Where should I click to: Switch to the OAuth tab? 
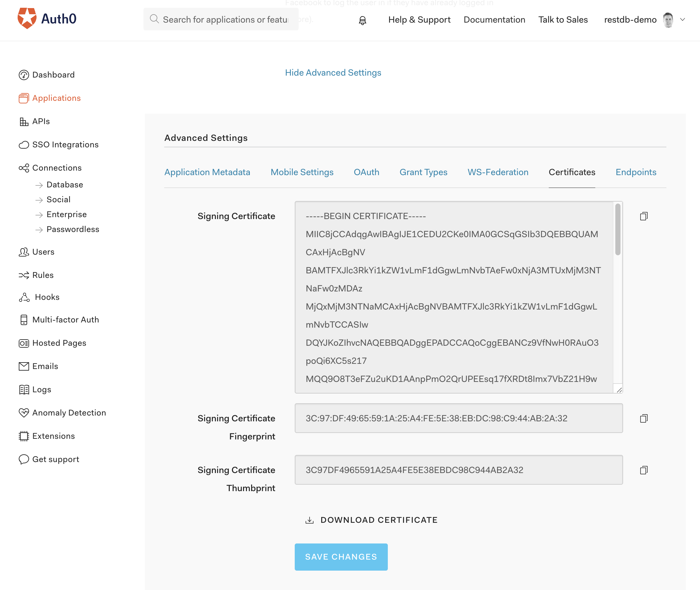[x=366, y=172]
